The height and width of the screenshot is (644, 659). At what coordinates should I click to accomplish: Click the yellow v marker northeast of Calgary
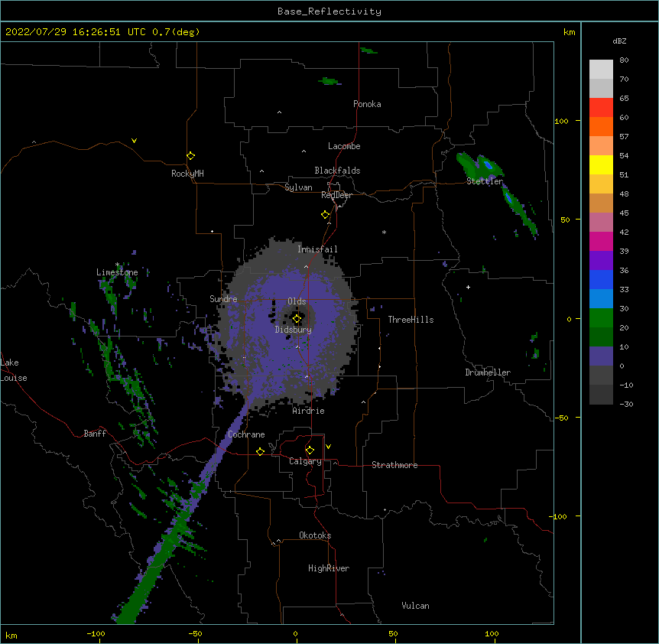[x=328, y=447]
